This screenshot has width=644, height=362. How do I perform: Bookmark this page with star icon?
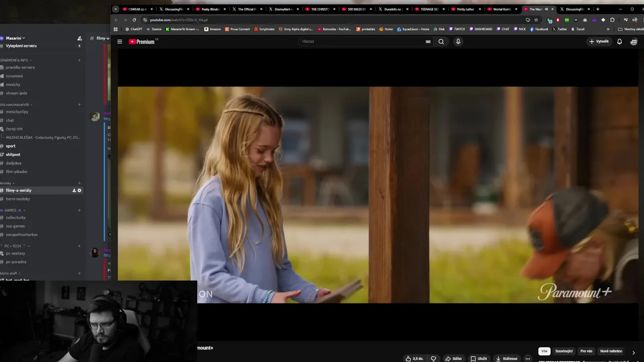[x=536, y=20]
